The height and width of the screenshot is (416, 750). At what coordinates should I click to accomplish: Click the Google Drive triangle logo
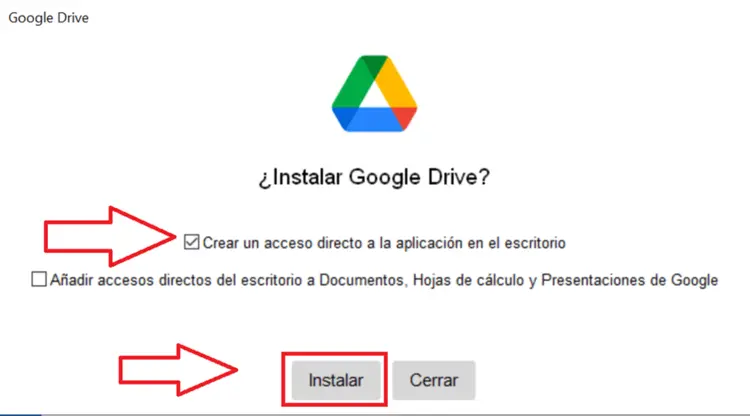(374, 94)
